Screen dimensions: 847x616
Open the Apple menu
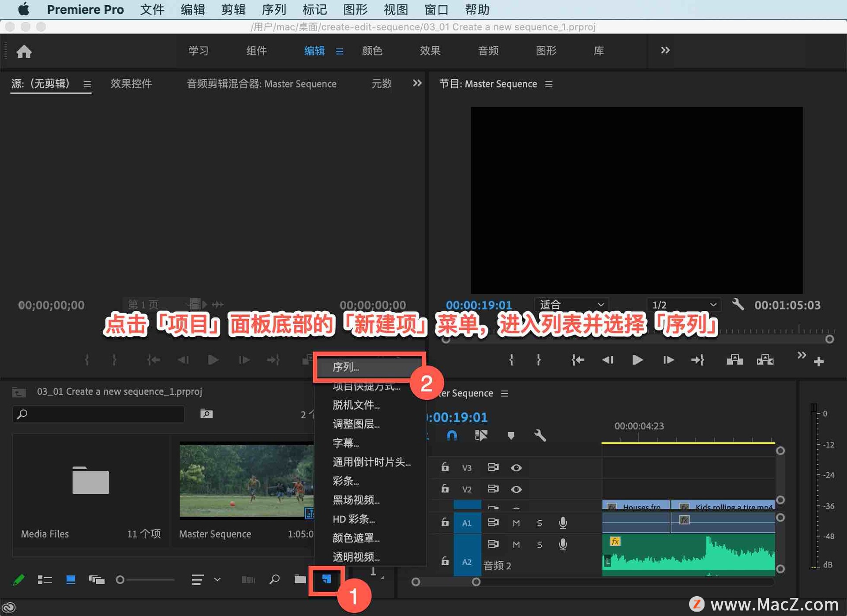coord(23,9)
